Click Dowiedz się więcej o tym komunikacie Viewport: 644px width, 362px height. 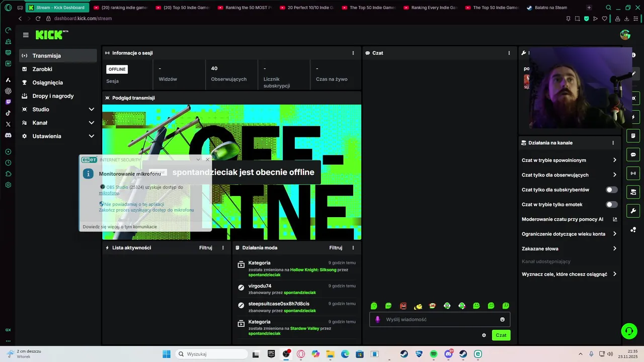(120, 227)
